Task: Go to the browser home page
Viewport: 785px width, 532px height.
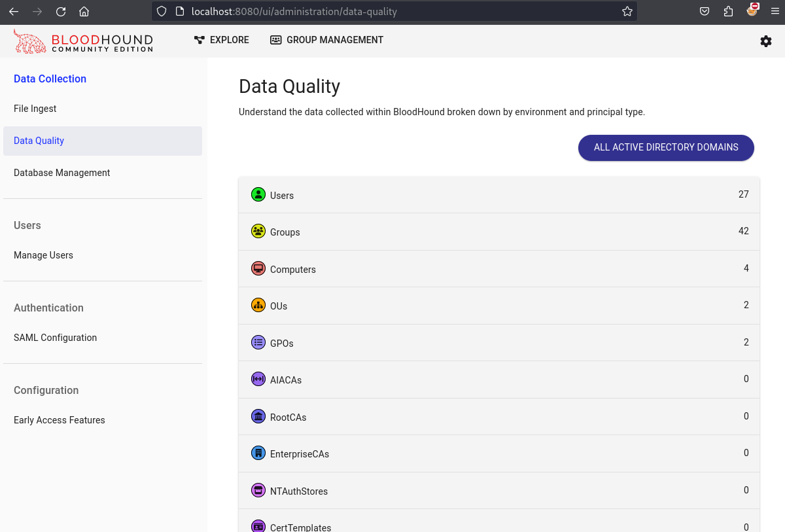Action: tap(84, 11)
